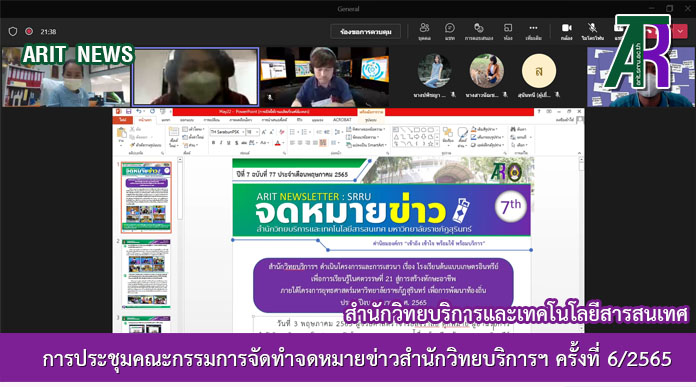The height and width of the screenshot is (387, 696).
Task: Click the Undo arrow in PowerPoint
Action: pos(138,111)
